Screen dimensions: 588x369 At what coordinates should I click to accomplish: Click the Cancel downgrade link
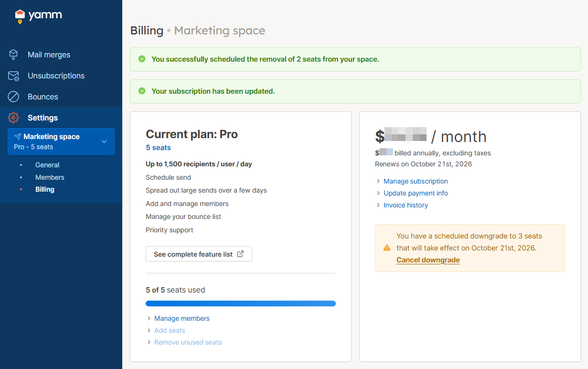[x=428, y=260]
